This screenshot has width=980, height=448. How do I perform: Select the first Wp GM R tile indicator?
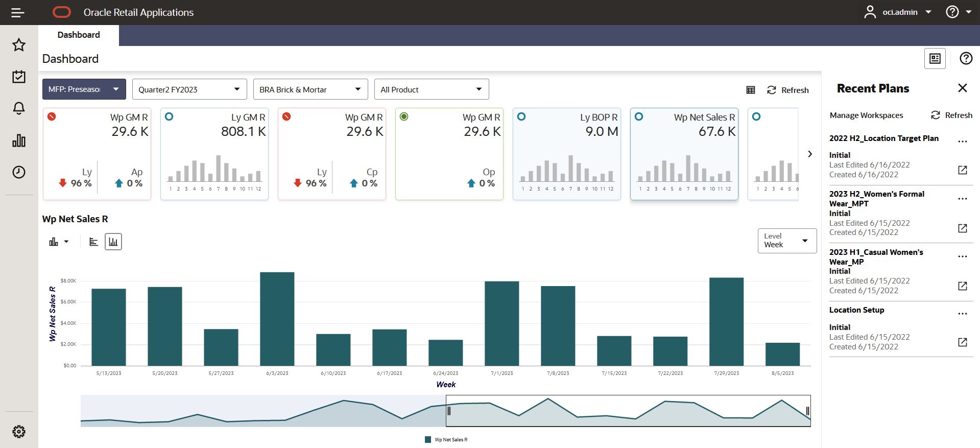click(52, 116)
